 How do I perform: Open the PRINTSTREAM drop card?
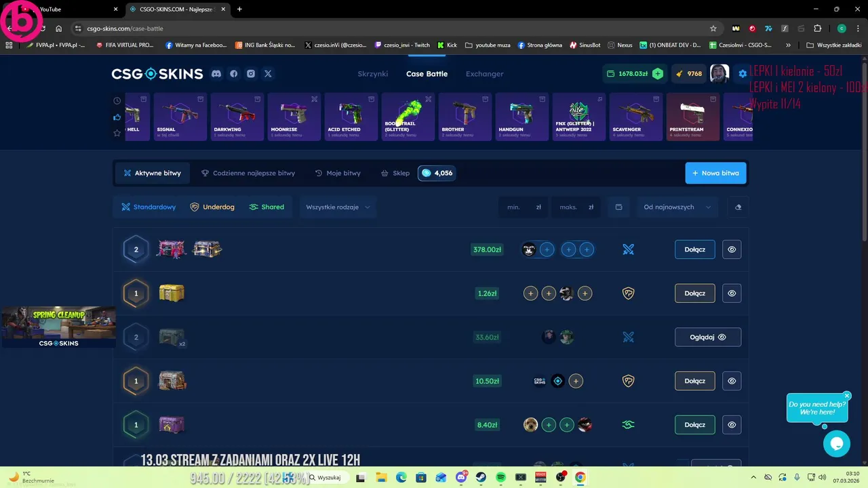[693, 117]
